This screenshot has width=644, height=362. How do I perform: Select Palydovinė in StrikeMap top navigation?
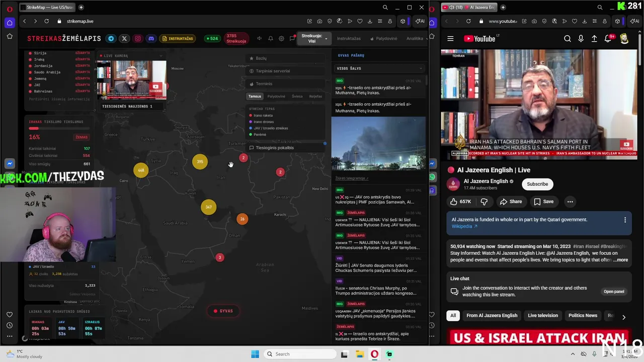pyautogui.click(x=384, y=39)
